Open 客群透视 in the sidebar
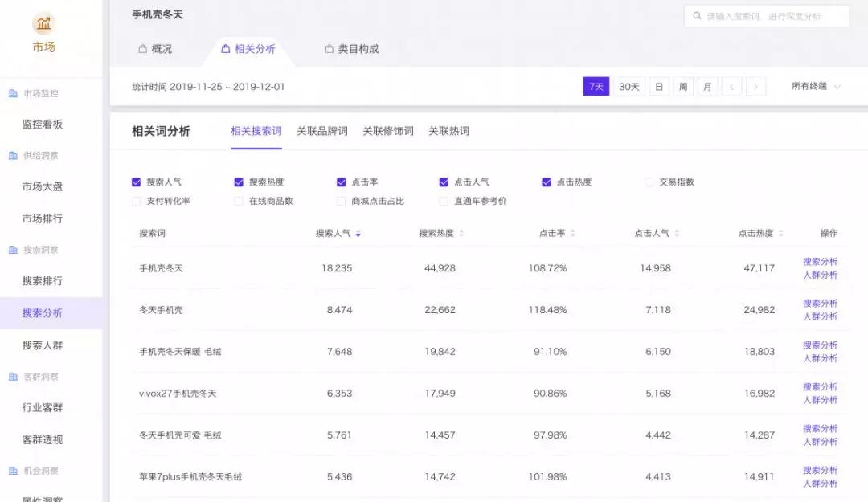The width and height of the screenshot is (868, 502). pos(43,440)
